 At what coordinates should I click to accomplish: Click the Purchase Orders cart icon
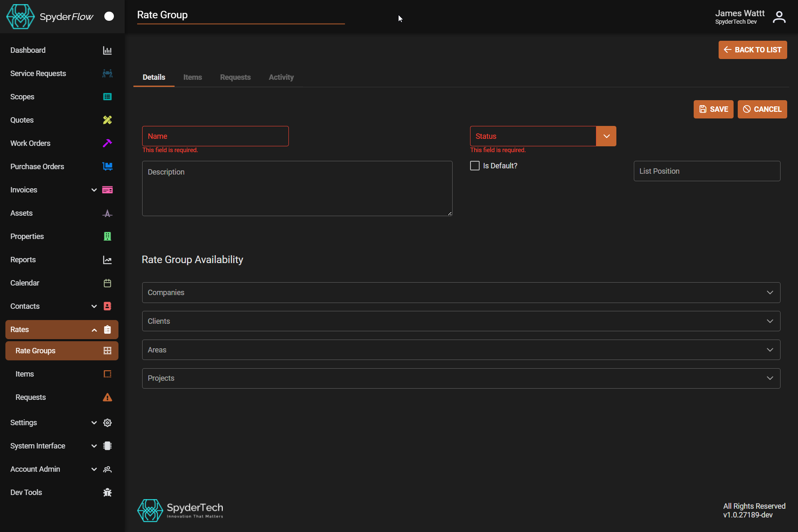tap(107, 167)
